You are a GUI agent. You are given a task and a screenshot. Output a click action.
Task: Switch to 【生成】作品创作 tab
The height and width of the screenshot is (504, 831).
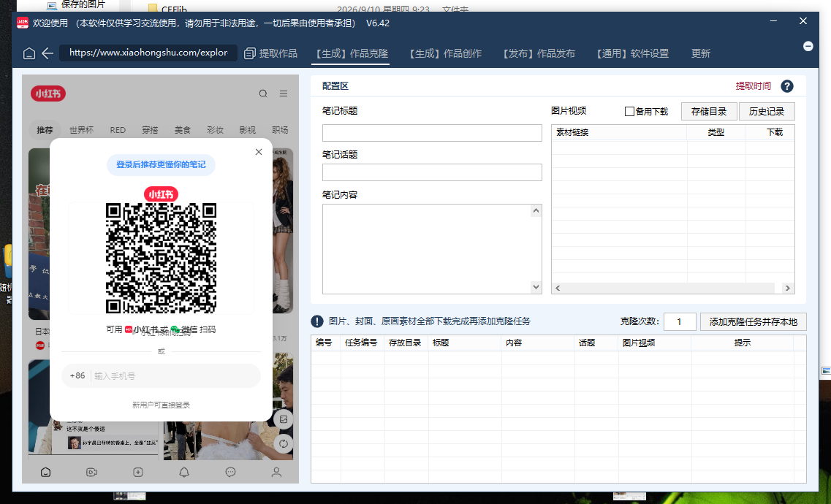click(446, 53)
